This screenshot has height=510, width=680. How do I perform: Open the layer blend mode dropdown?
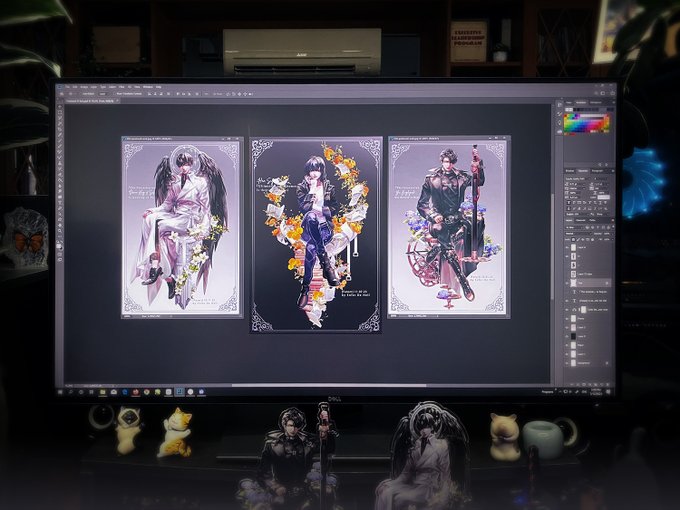tap(578, 234)
